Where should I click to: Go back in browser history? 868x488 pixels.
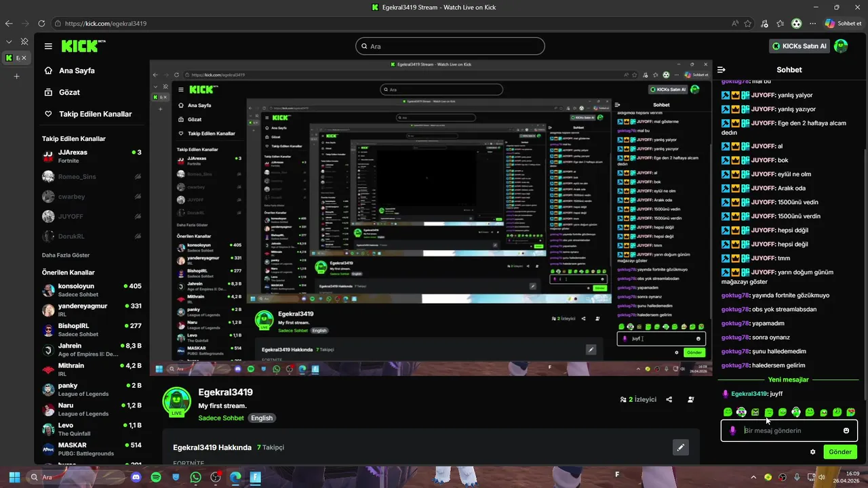(x=9, y=23)
